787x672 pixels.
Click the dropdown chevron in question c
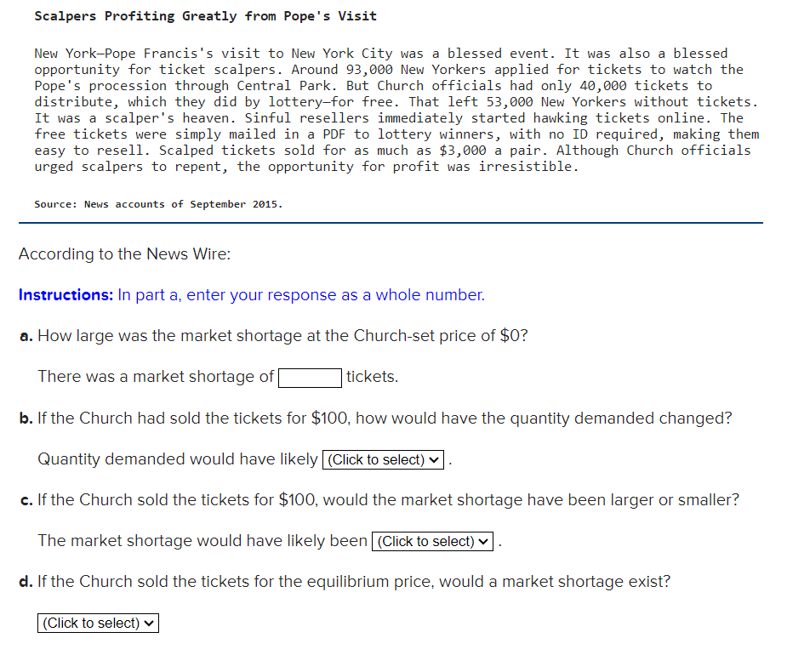tap(483, 541)
